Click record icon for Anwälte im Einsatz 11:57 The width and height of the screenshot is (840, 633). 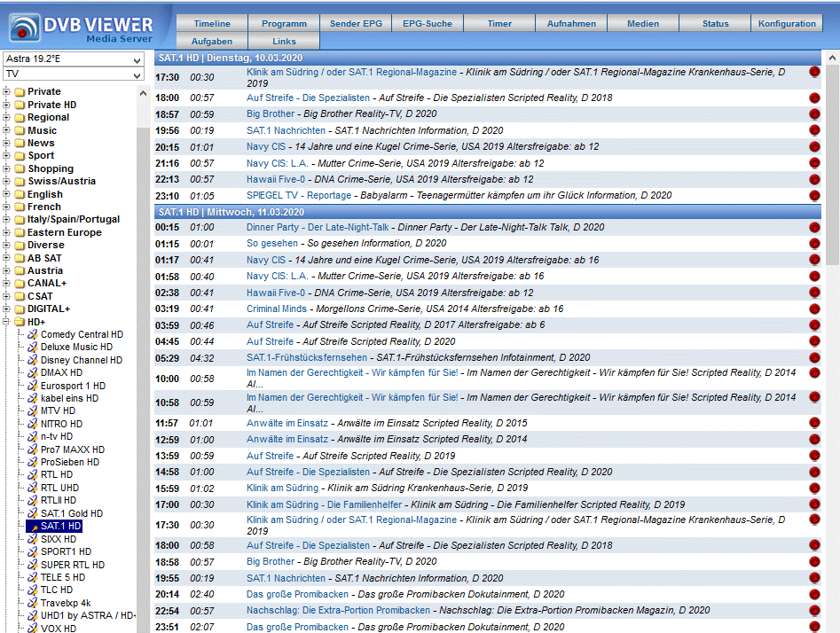(x=814, y=424)
